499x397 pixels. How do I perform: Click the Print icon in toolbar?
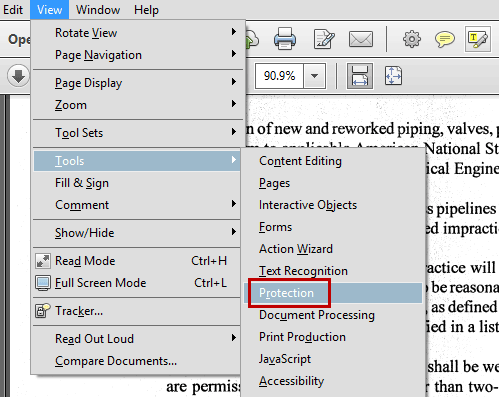tap(285, 39)
